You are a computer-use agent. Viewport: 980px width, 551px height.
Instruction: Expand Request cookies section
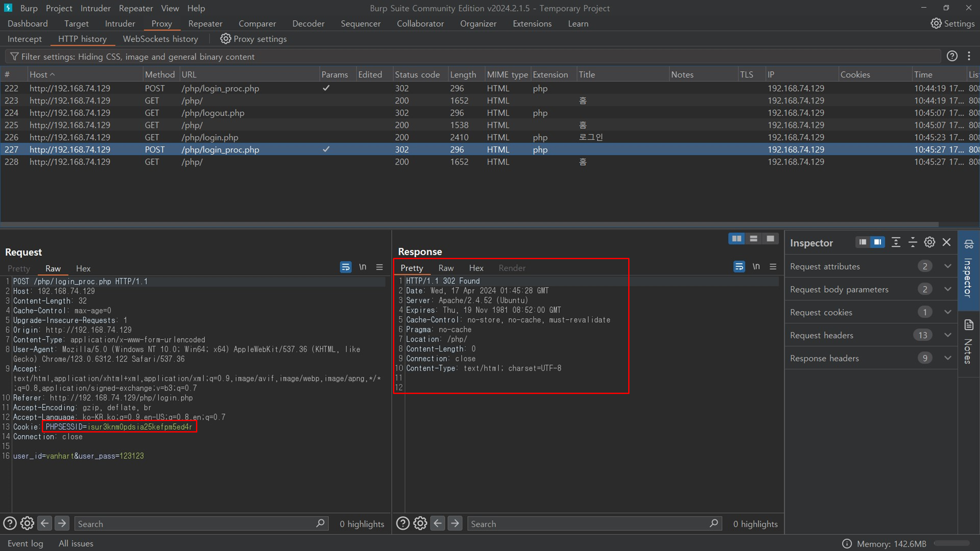coord(948,312)
